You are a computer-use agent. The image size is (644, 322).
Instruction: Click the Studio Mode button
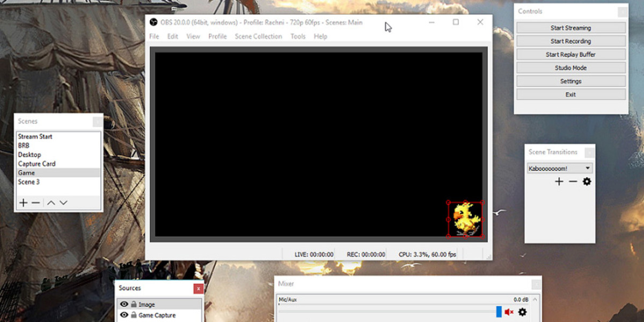[x=570, y=68]
